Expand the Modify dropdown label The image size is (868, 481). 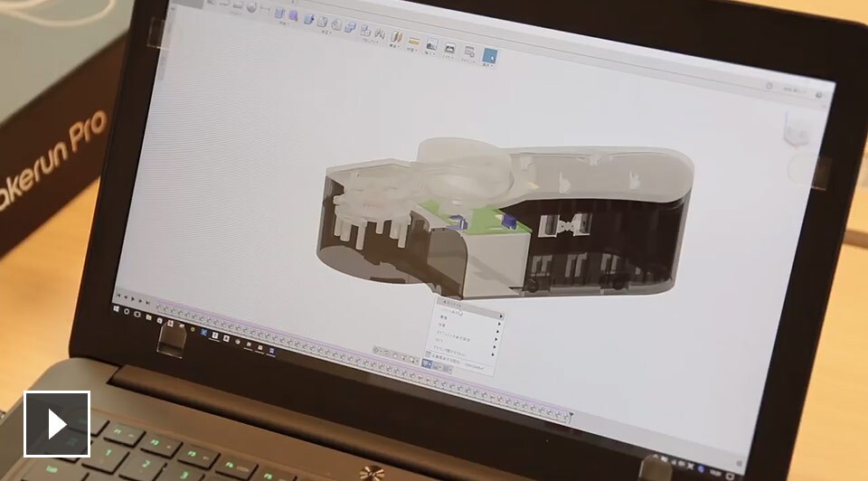point(326,33)
